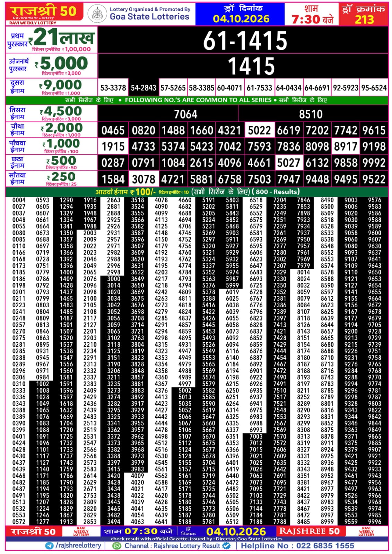Click the ₹250 seventh prize amount
This screenshot has width=392, height=554.
click(x=61, y=177)
